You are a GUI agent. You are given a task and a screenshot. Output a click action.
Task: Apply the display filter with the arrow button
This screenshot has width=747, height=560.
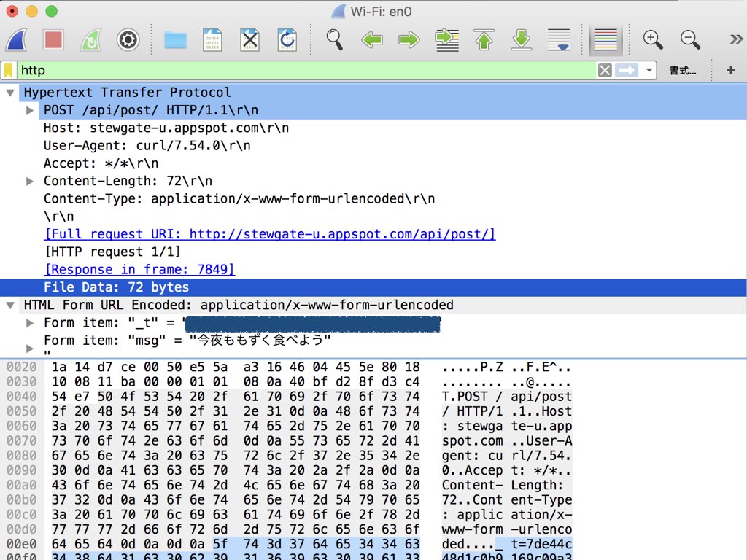[x=627, y=71]
